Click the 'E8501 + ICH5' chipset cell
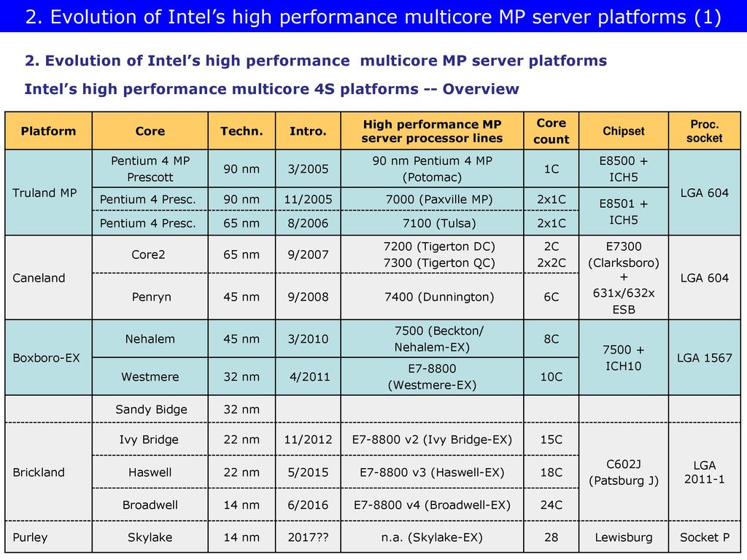 click(x=624, y=211)
